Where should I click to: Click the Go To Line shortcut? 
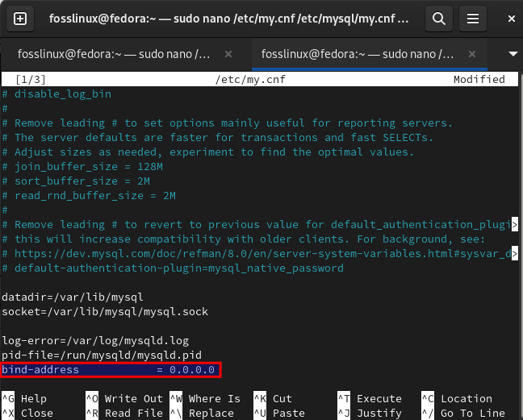[463, 414]
